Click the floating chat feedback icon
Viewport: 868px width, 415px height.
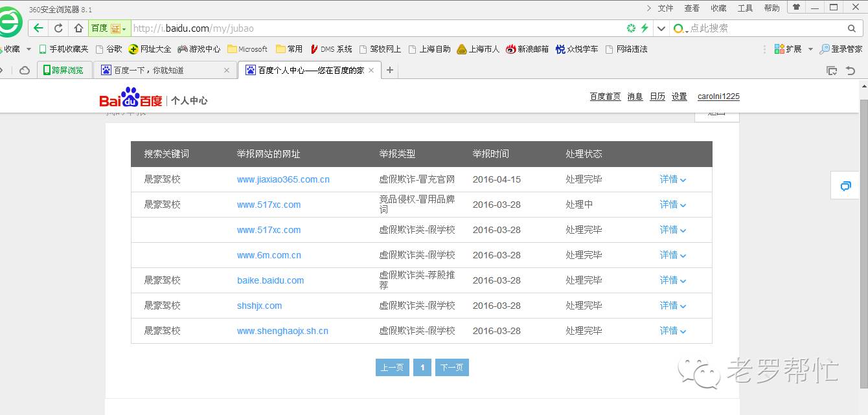pyautogui.click(x=845, y=186)
